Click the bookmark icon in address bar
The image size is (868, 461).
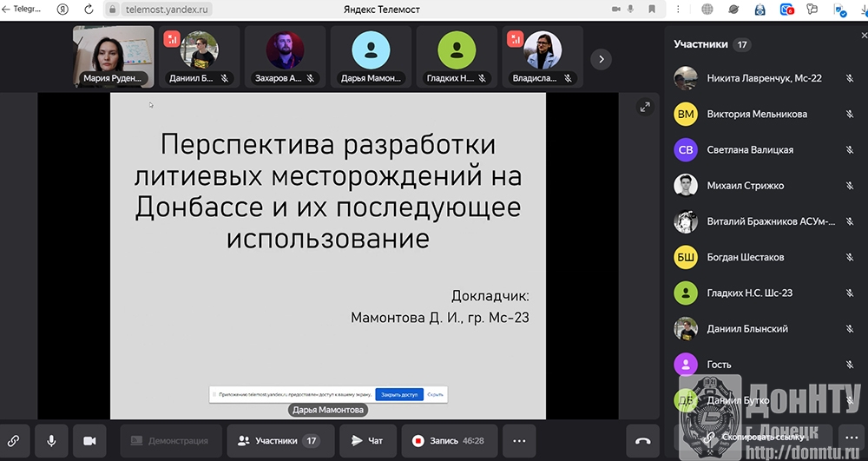[653, 10]
